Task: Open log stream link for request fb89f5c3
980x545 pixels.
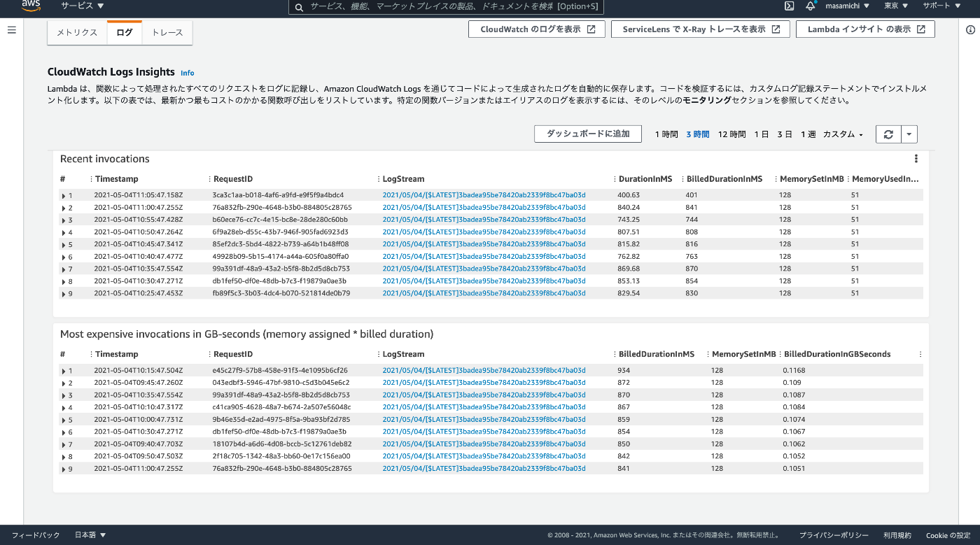Action: pos(484,293)
